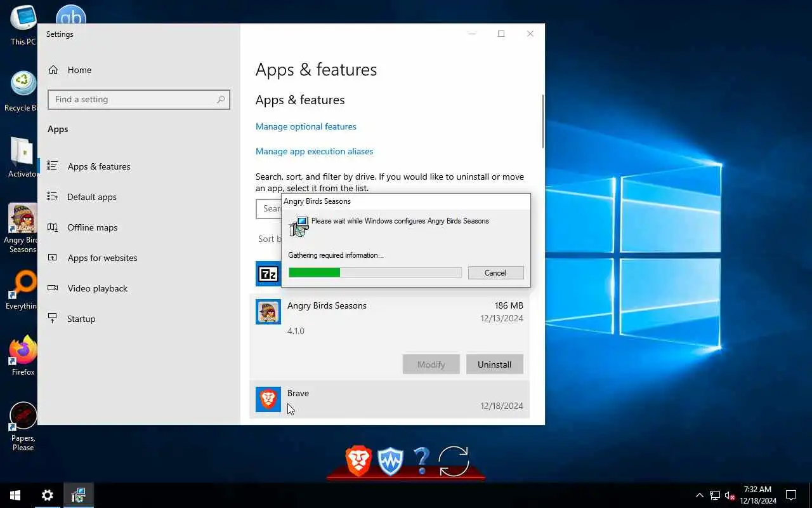Open the Papers, Please desktop shortcut

point(23,427)
